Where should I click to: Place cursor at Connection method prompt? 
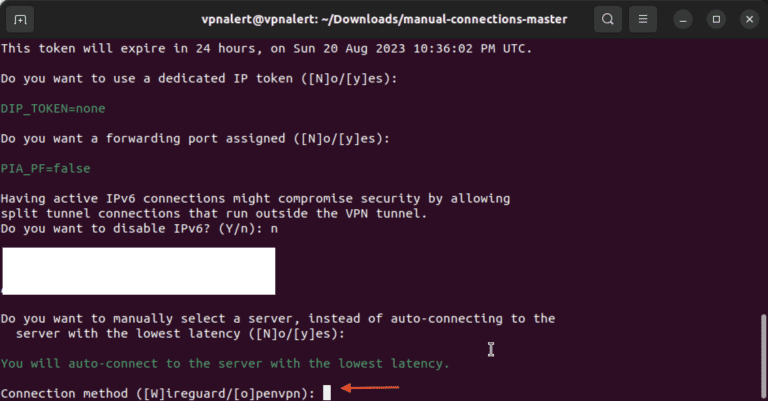pos(327,394)
